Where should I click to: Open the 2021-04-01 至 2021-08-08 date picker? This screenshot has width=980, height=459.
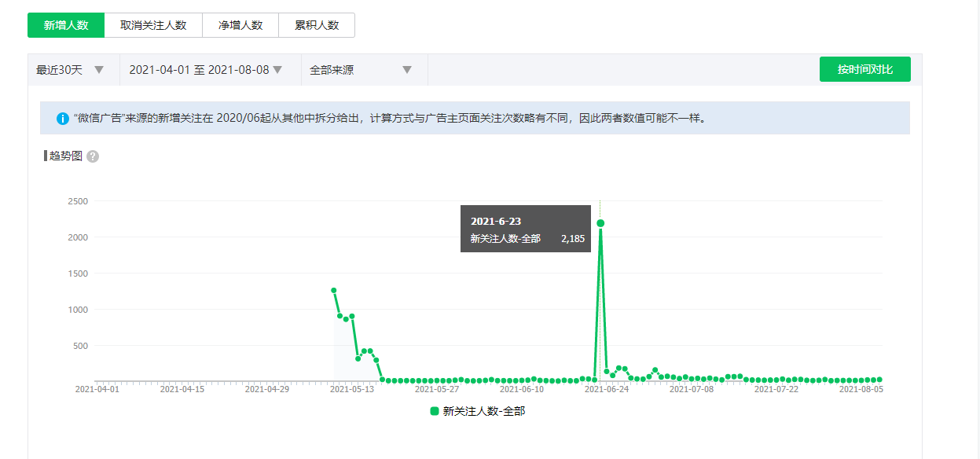(x=206, y=70)
